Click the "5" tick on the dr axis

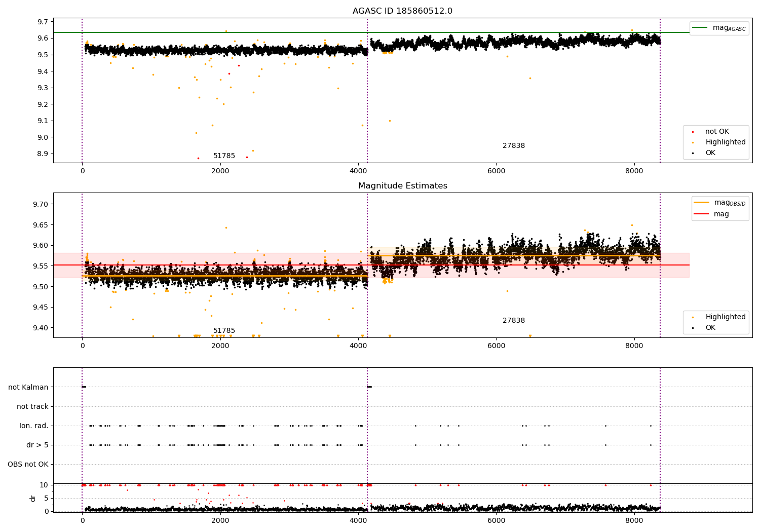pyautogui.click(x=46, y=498)
